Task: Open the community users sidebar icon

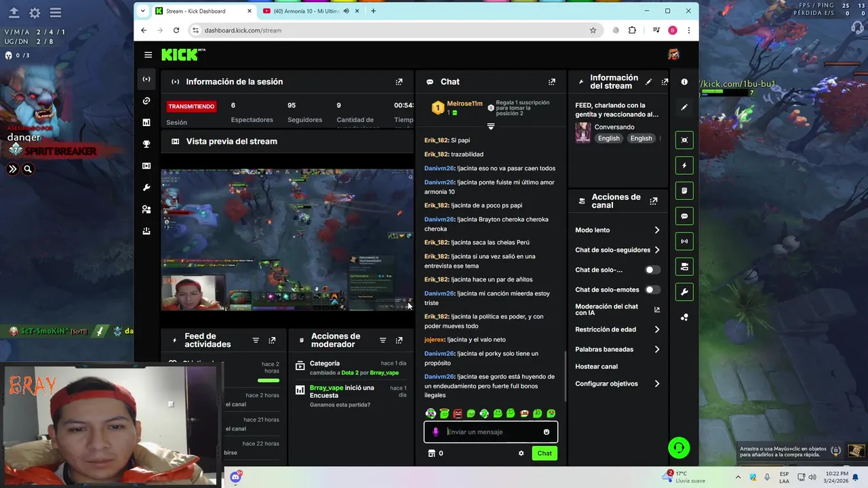Action: (146, 209)
